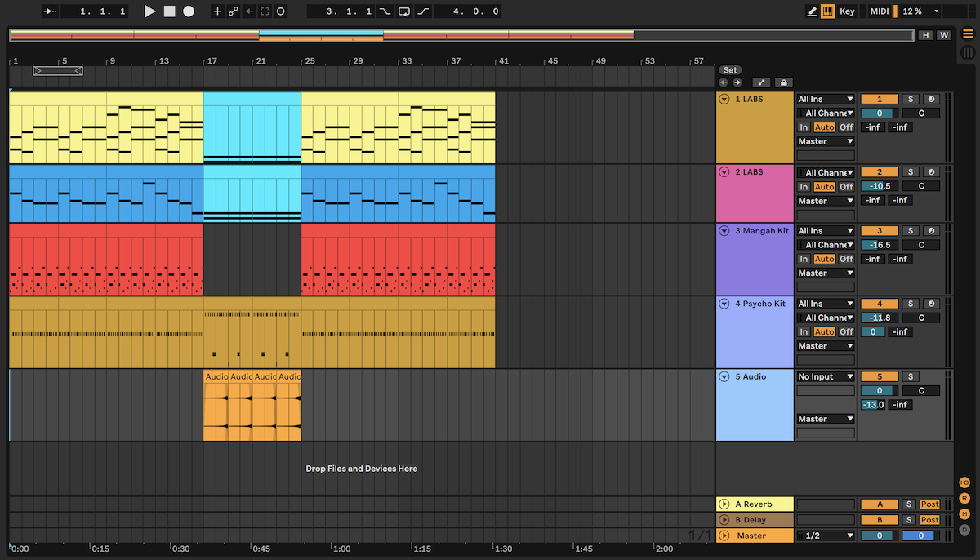This screenshot has height=560, width=980.
Task: Start playback with the Play button
Action: pos(149,11)
